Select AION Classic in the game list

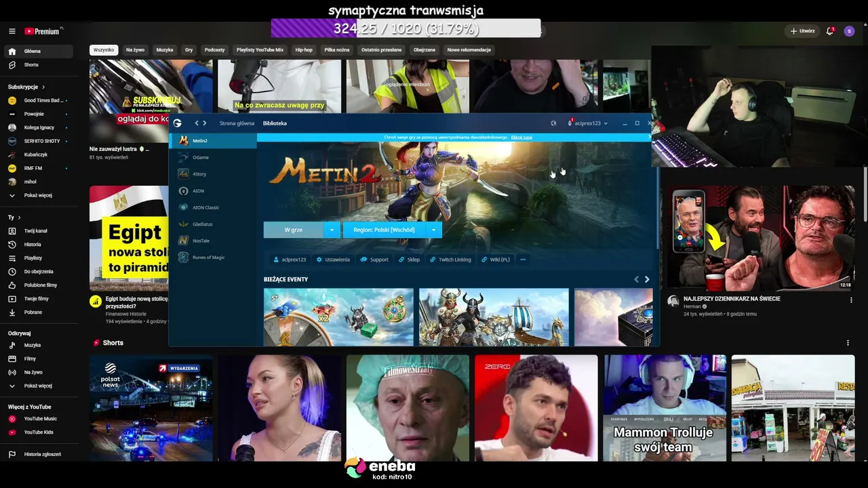pos(213,207)
